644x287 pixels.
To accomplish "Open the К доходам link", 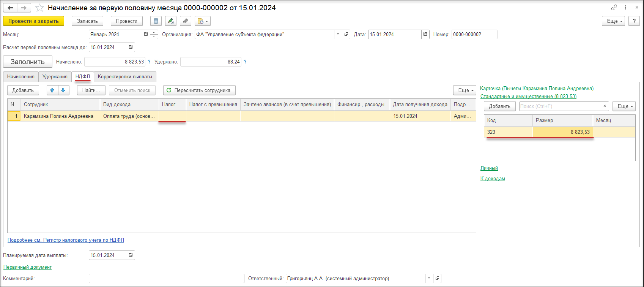I will coord(493,178).
